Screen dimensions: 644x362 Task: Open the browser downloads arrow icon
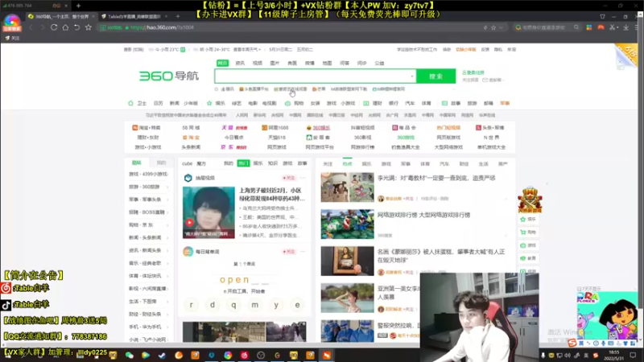[x=625, y=27]
